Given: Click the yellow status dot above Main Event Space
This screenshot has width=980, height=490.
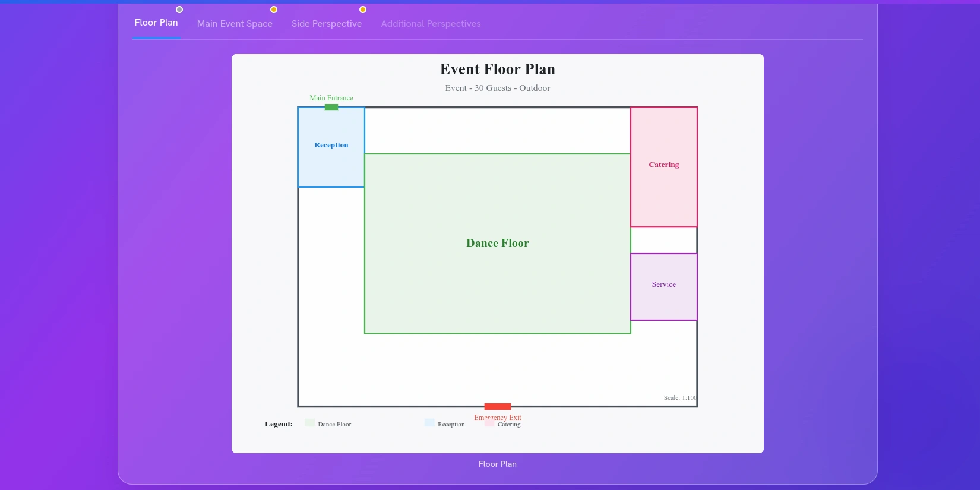Looking at the screenshot, I should (274, 10).
